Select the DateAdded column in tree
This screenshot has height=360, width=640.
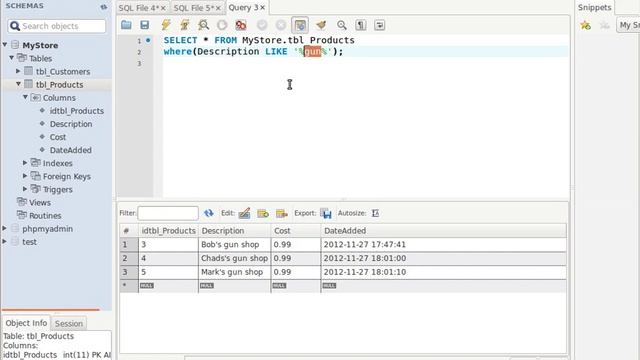(x=71, y=150)
